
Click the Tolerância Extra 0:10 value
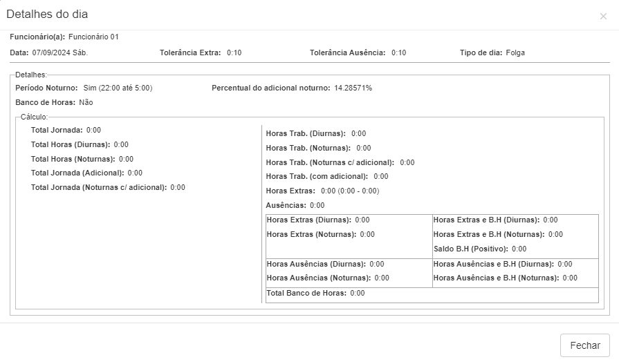(x=234, y=52)
